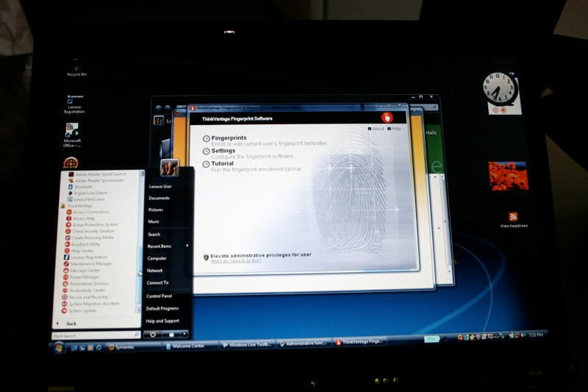Collapse the ThinkVantage folder in Start menu

76,206
